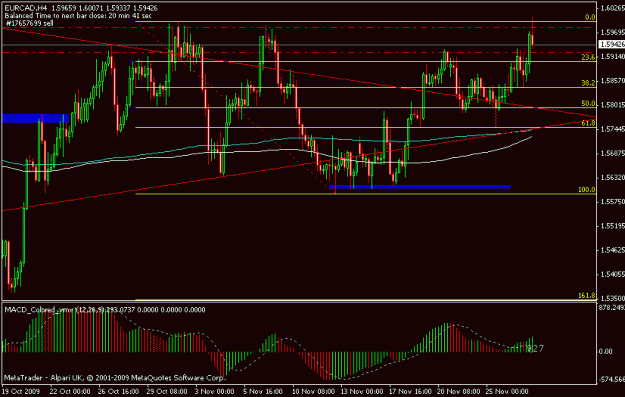The image size is (625, 397).
Task: Click the current price box 1.59426
Action: [x=612, y=44]
